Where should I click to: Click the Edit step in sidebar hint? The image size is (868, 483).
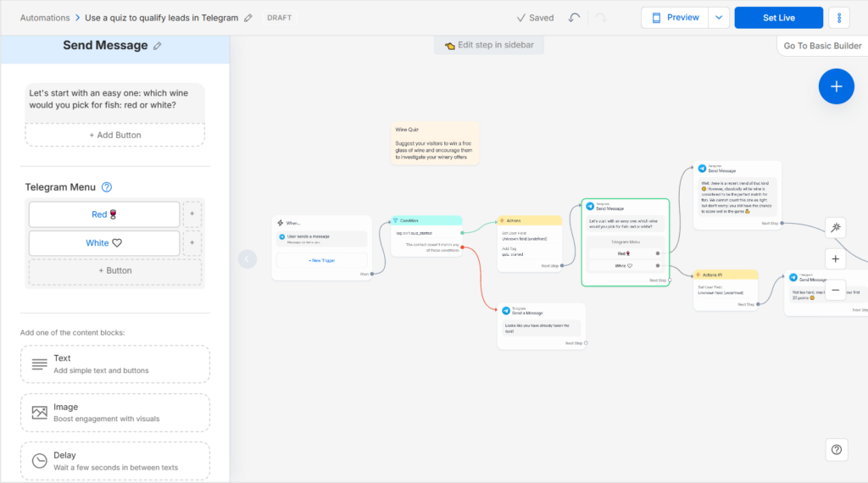click(489, 45)
